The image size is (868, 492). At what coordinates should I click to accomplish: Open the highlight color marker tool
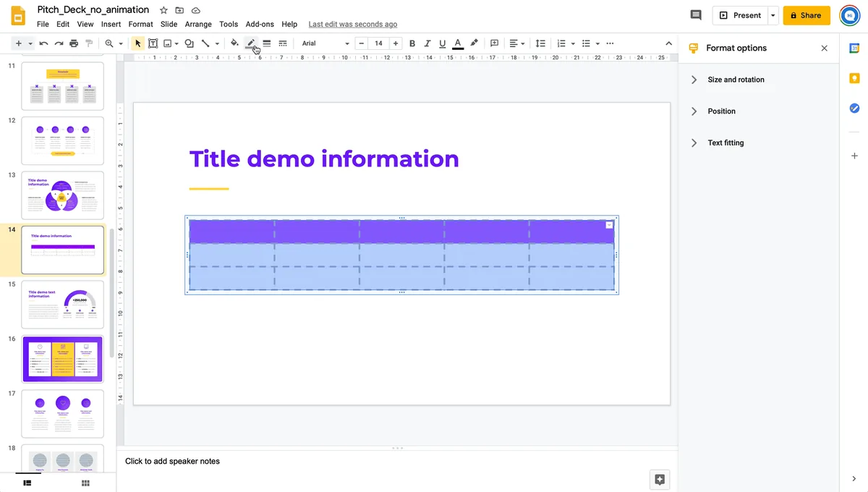474,43
